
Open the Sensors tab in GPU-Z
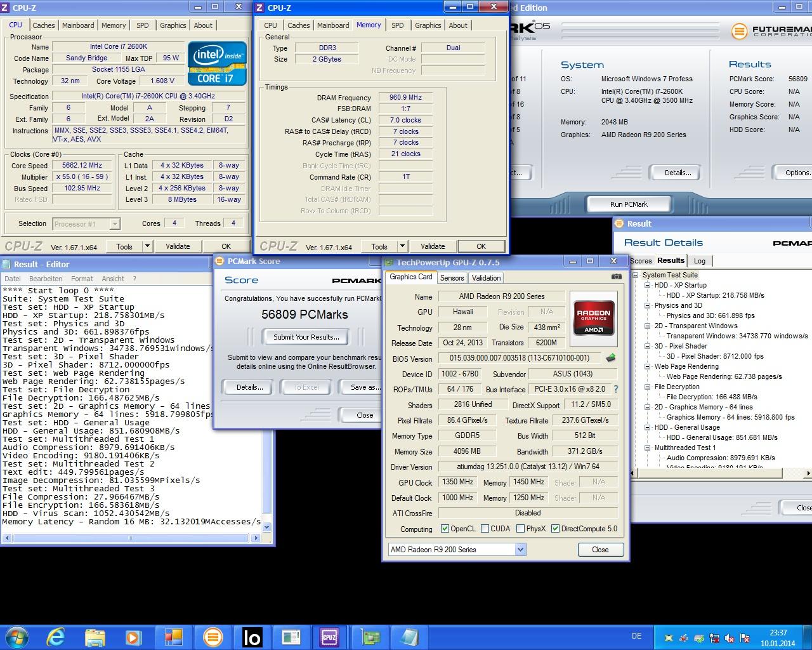click(x=452, y=278)
